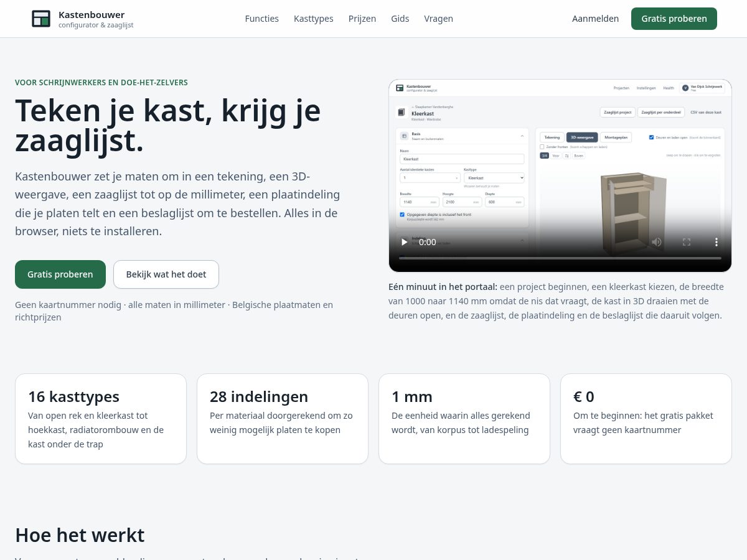Click the Kastenbouwer brand name in the header
The width and height of the screenshot is (747, 560).
point(92,14)
